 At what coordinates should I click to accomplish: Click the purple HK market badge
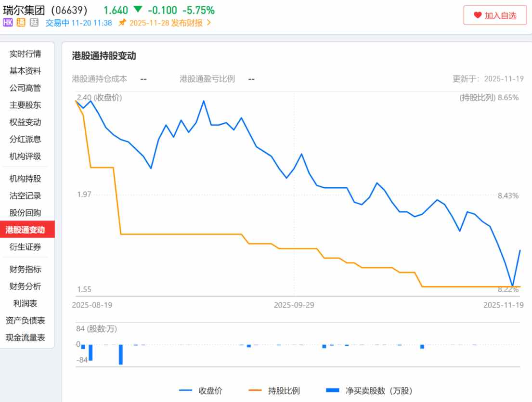(8, 23)
